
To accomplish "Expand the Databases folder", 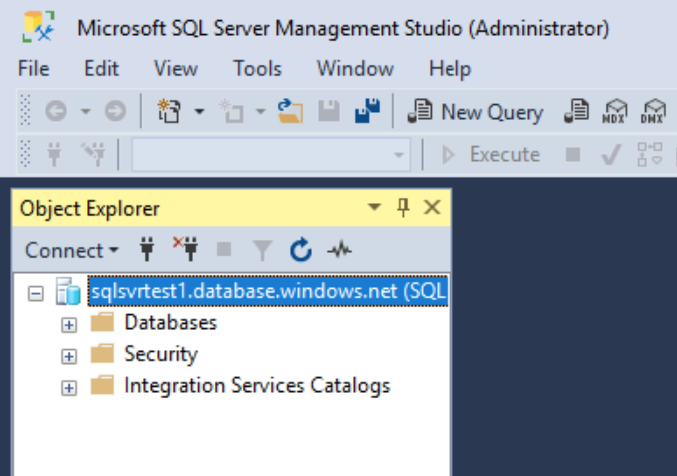I will 69,325.
